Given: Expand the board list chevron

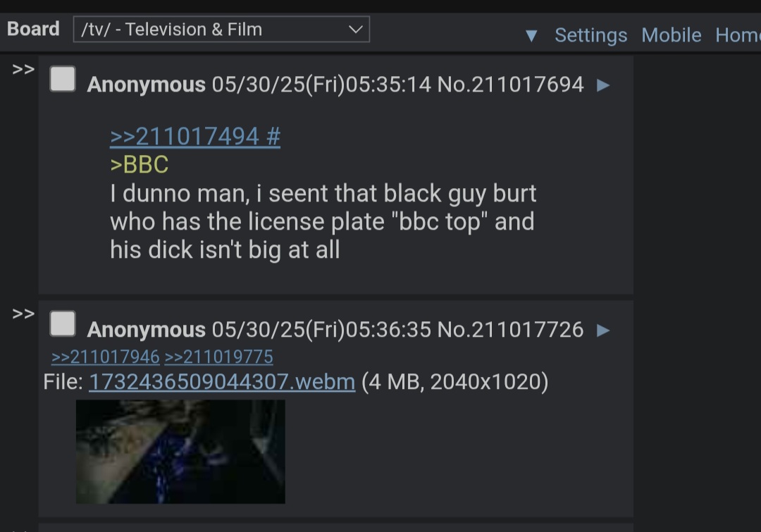Looking at the screenshot, I should [x=355, y=29].
